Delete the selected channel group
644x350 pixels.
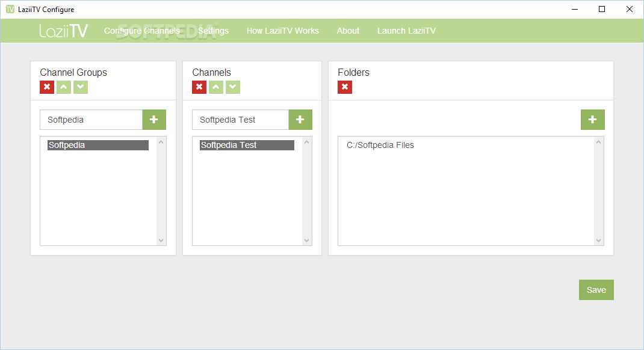[47, 87]
